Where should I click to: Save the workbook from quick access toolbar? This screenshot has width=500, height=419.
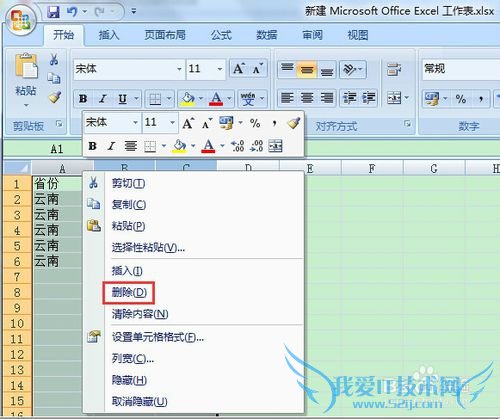click(x=53, y=12)
